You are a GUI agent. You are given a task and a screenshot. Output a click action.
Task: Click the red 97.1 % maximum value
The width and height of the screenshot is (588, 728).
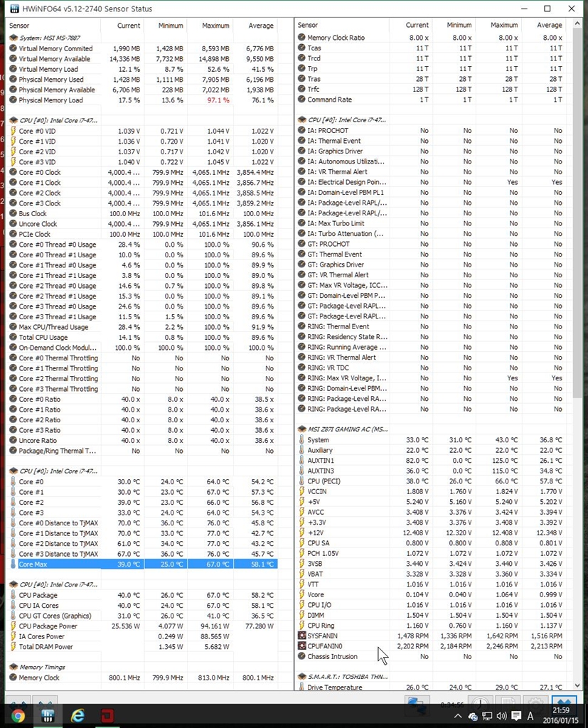tap(218, 100)
